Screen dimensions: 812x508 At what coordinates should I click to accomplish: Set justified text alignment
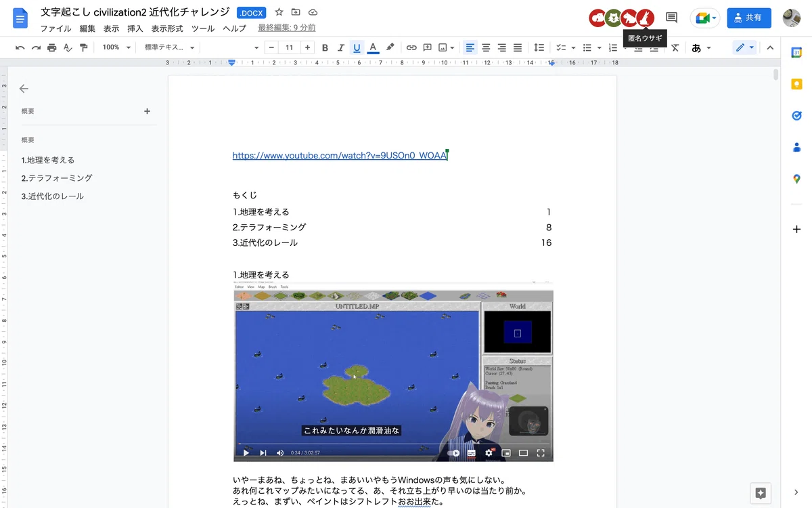coord(518,47)
